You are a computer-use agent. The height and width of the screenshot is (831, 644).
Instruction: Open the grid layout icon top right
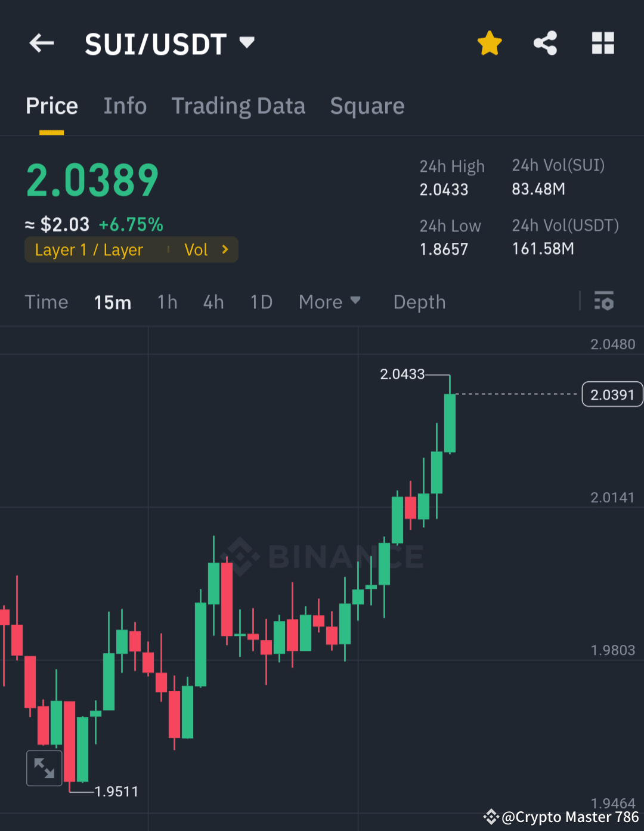click(x=602, y=43)
